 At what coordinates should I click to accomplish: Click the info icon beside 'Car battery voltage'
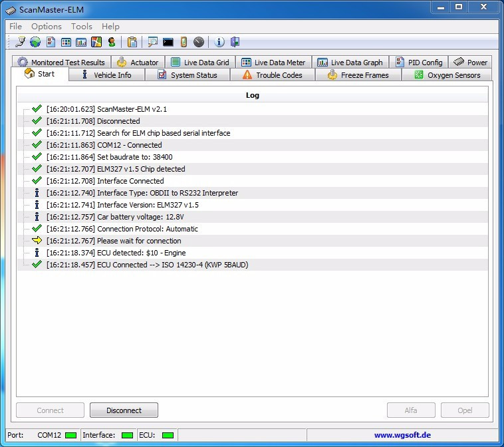click(37, 216)
